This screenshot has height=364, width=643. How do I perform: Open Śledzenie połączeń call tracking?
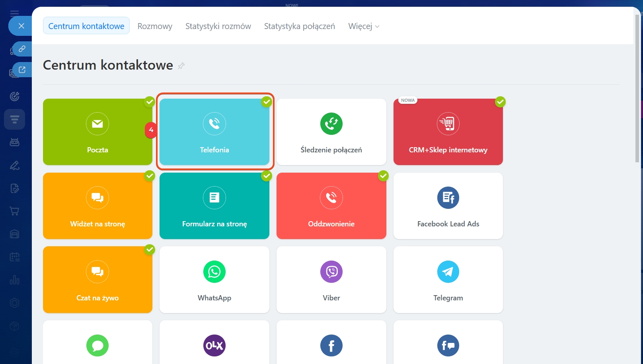click(x=331, y=132)
